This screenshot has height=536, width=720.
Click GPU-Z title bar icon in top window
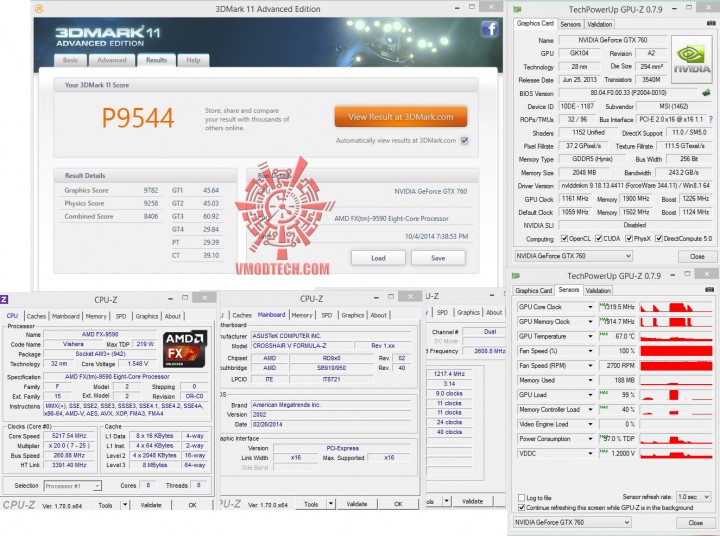tap(518, 9)
